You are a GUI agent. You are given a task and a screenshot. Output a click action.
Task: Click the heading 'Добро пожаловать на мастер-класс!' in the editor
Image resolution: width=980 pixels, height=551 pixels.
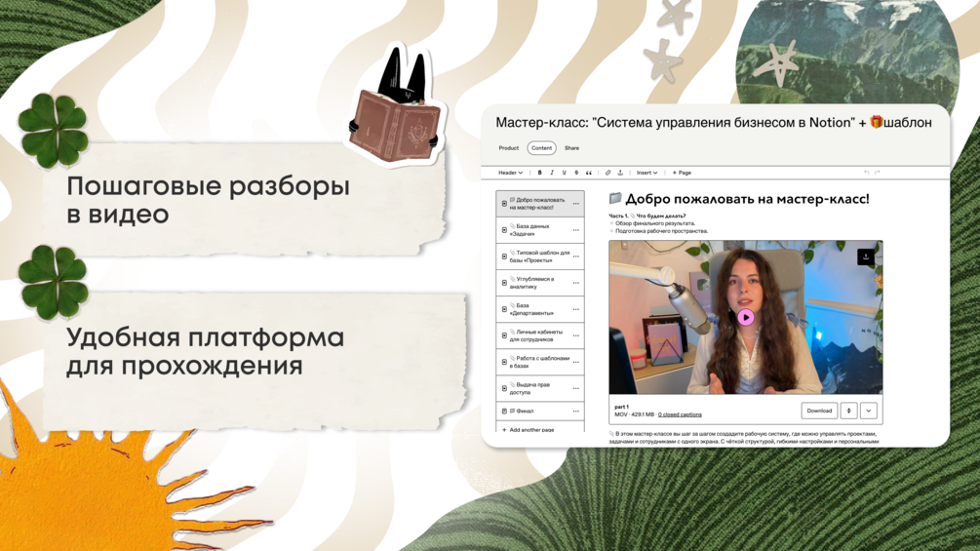747,199
